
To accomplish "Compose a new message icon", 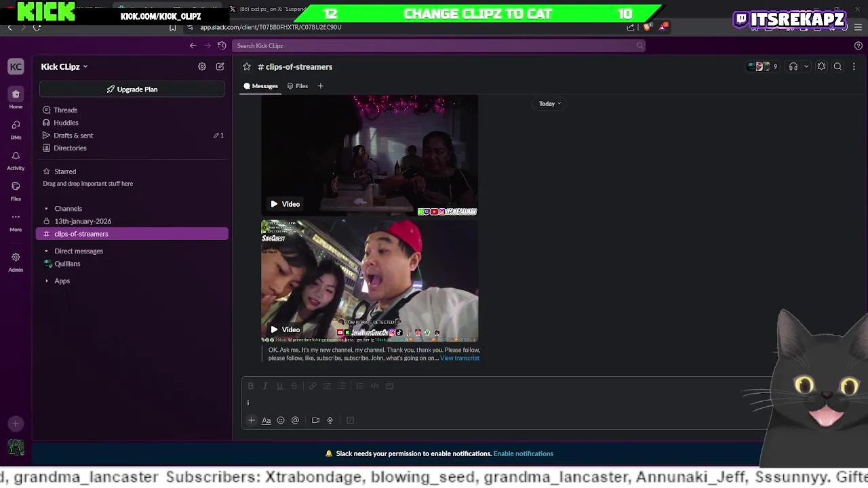I will pyautogui.click(x=220, y=66).
